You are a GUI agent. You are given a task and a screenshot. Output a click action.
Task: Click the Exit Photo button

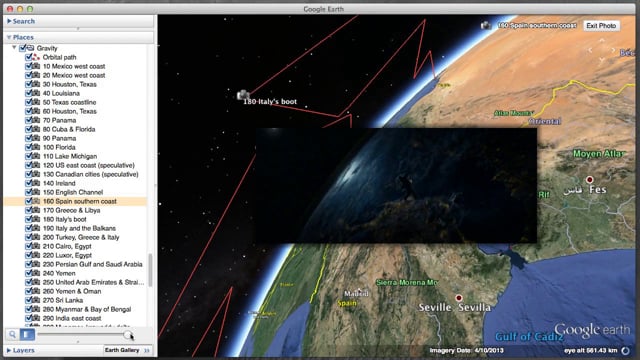[x=601, y=26]
